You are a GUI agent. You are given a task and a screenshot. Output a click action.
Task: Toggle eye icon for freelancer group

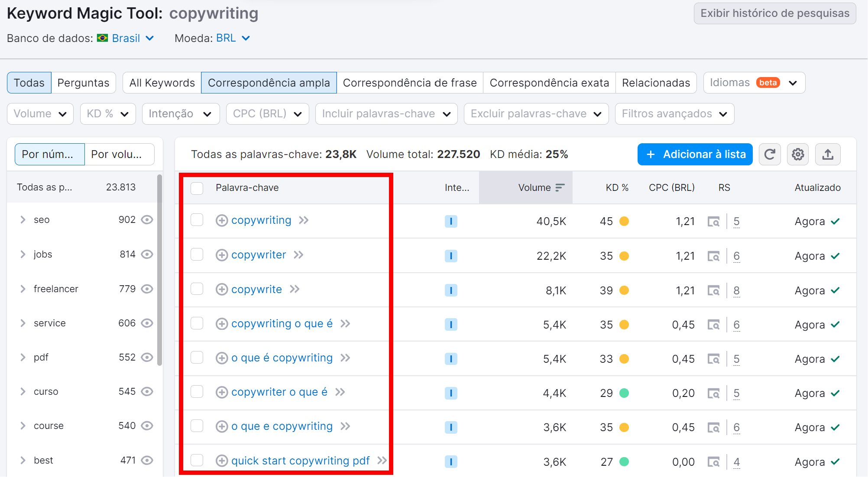(147, 289)
